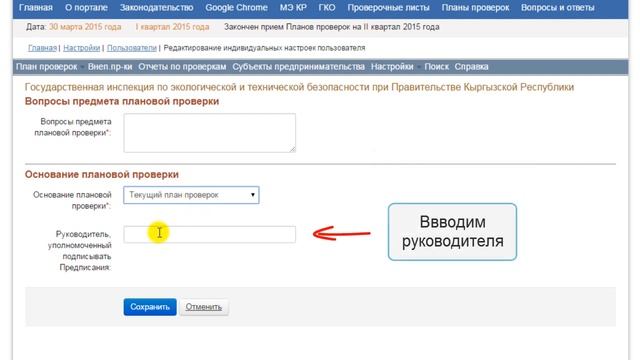Click the Вопросы предмета плановой проверки heading
Screen dimensions: 640x360
coord(122,101)
